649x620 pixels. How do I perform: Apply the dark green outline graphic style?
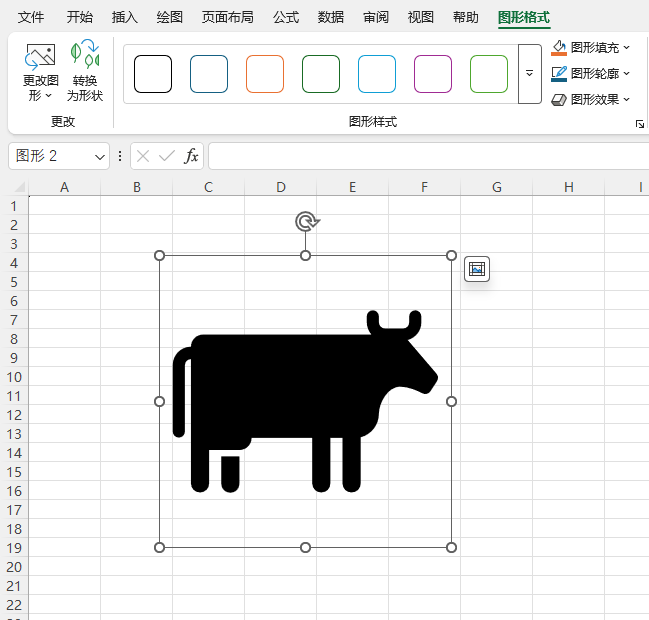pos(321,74)
